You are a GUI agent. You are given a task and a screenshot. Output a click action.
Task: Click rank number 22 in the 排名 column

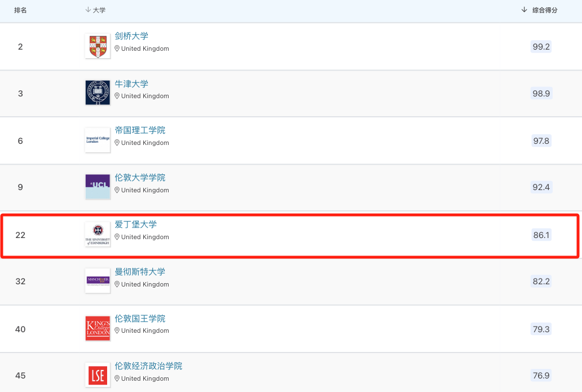pos(20,235)
